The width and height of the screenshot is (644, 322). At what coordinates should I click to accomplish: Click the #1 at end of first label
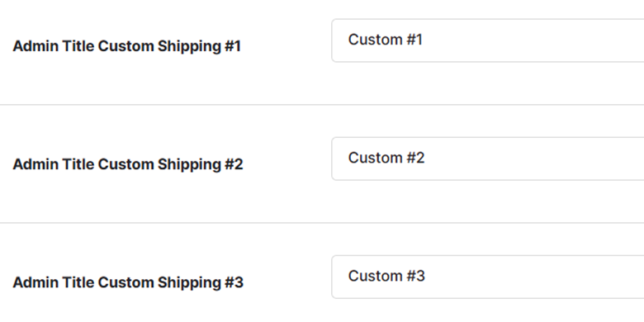click(233, 46)
